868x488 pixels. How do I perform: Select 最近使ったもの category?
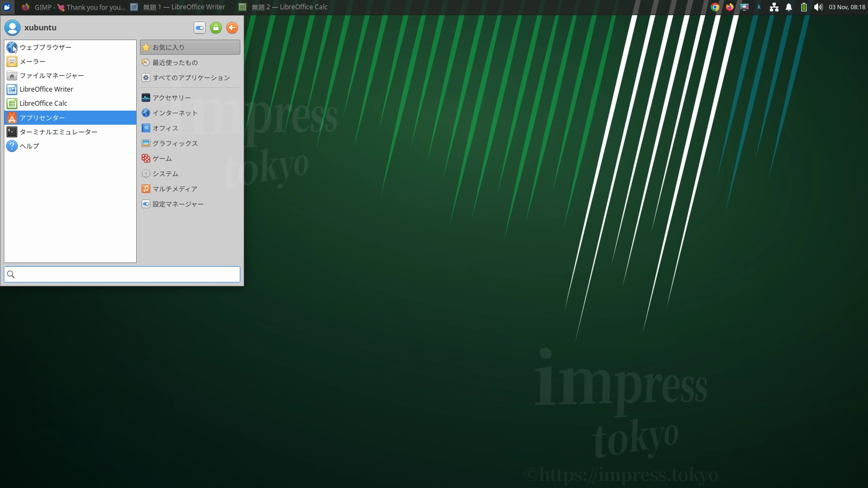click(190, 62)
